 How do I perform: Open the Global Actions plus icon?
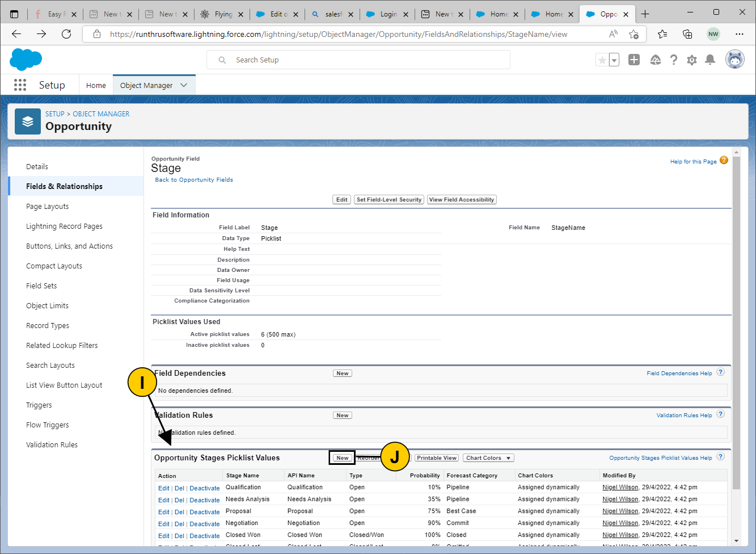[634, 60]
